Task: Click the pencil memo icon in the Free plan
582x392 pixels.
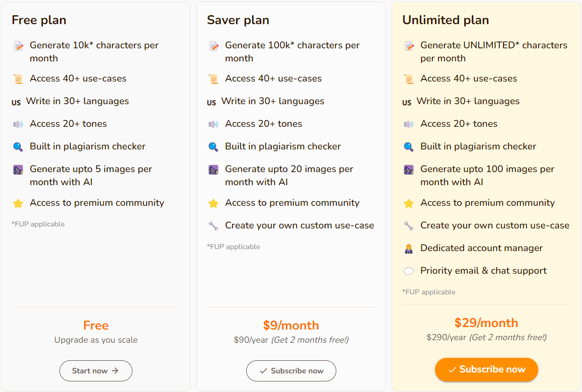Action: pos(18,46)
